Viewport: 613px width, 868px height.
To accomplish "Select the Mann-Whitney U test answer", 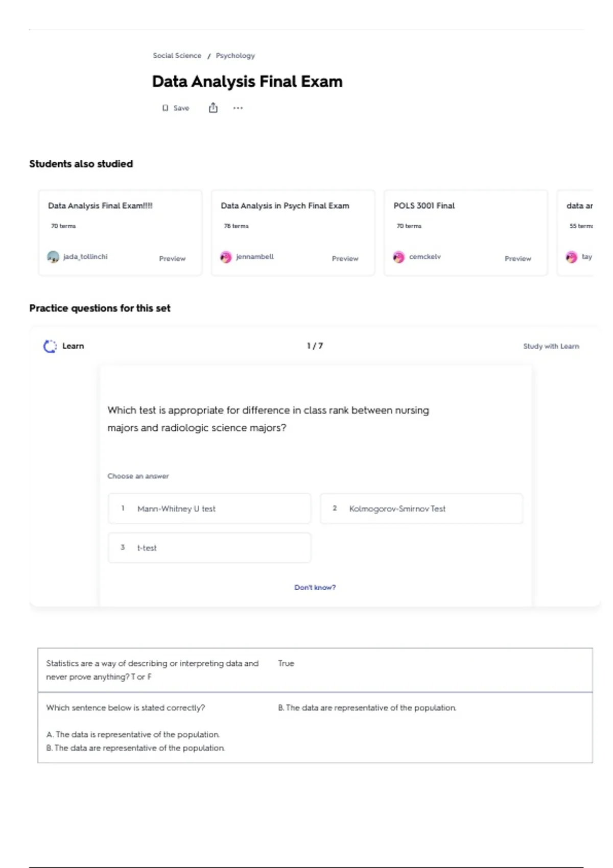I will (209, 509).
